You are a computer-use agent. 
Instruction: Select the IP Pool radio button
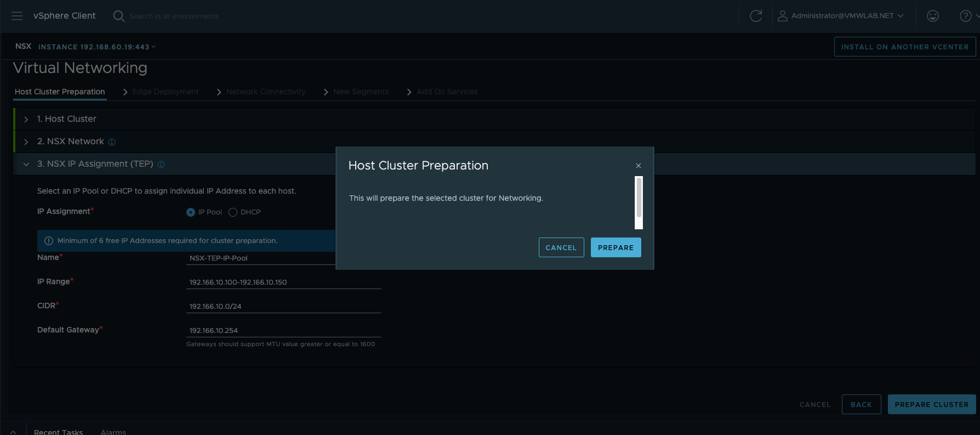[x=191, y=212]
